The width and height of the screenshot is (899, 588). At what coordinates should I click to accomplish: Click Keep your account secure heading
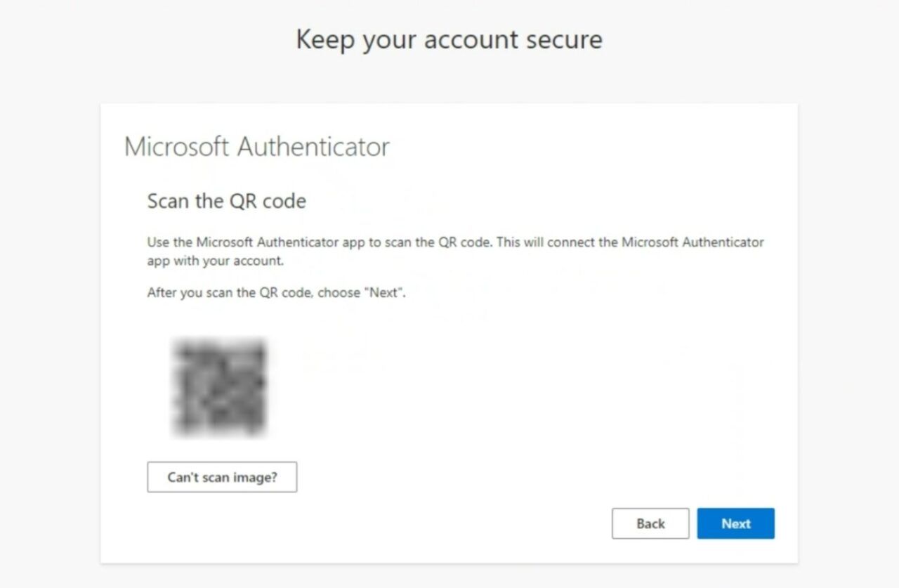pos(449,39)
